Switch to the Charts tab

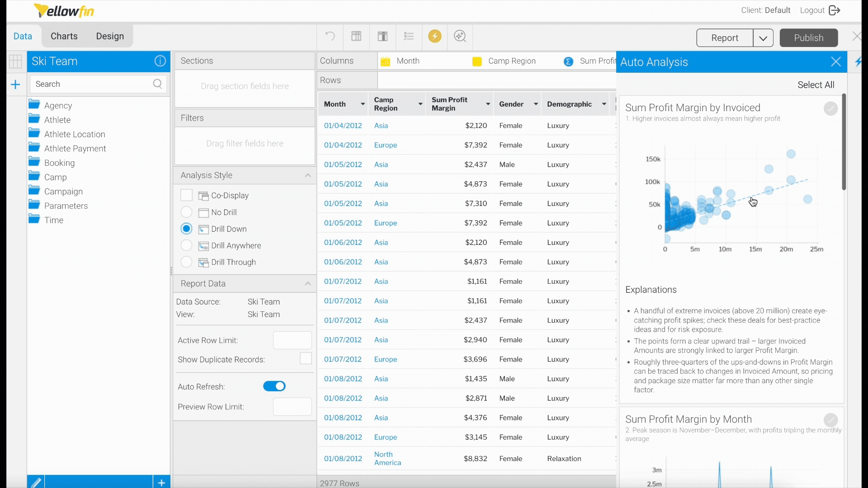click(64, 36)
